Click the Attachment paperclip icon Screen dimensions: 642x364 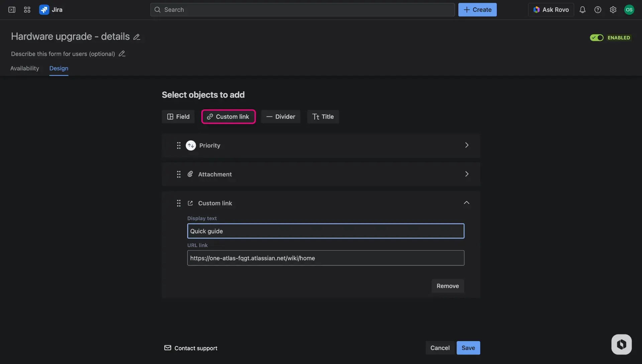(x=190, y=174)
